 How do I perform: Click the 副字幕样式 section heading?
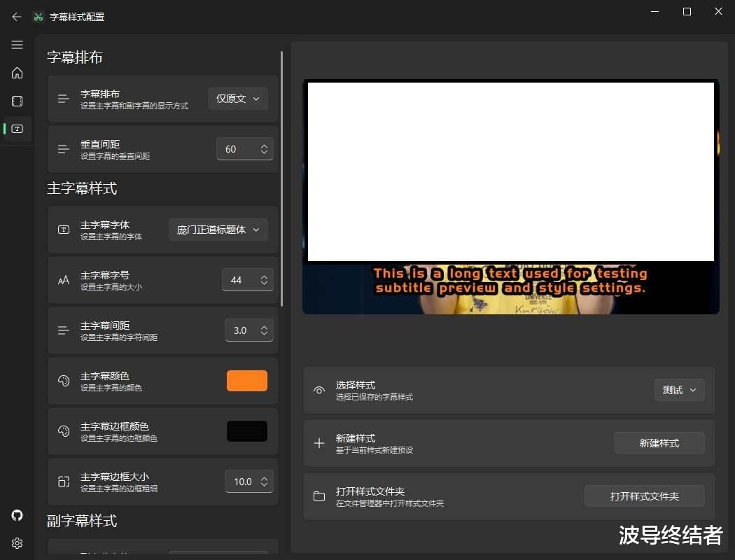pyautogui.click(x=82, y=521)
